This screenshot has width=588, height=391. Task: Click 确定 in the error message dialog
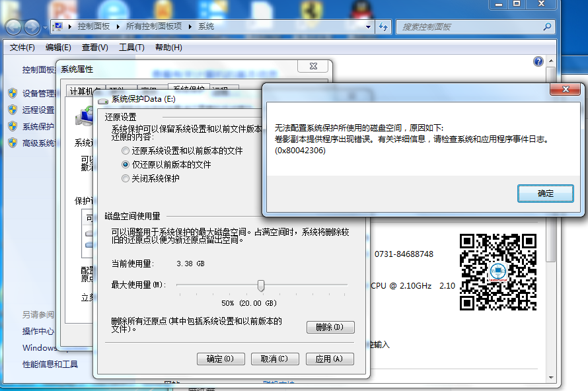[545, 194]
